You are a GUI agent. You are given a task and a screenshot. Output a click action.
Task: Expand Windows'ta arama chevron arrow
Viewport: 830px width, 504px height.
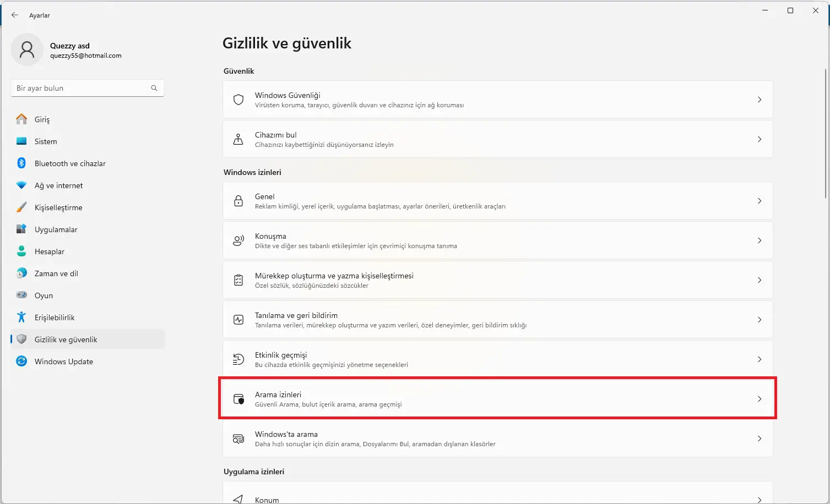pyautogui.click(x=760, y=439)
